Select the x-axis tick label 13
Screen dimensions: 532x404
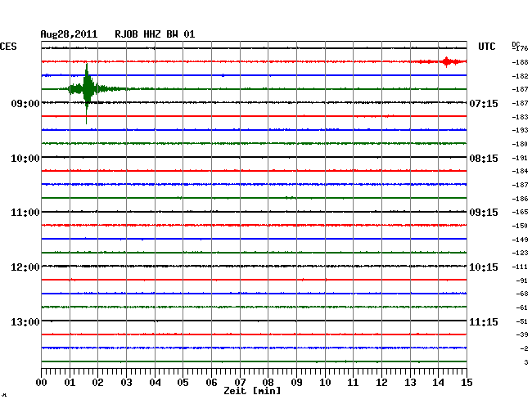pos(410,383)
